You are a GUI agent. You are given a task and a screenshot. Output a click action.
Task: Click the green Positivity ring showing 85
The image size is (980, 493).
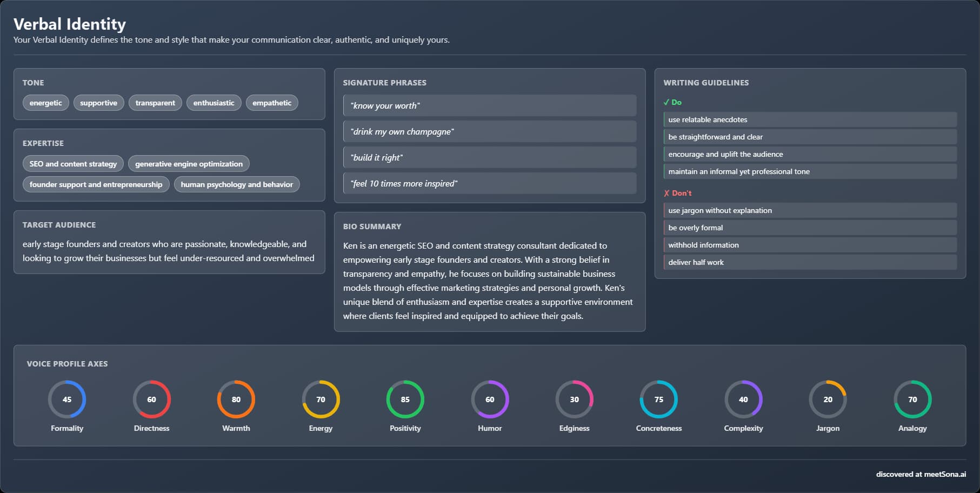[405, 399]
